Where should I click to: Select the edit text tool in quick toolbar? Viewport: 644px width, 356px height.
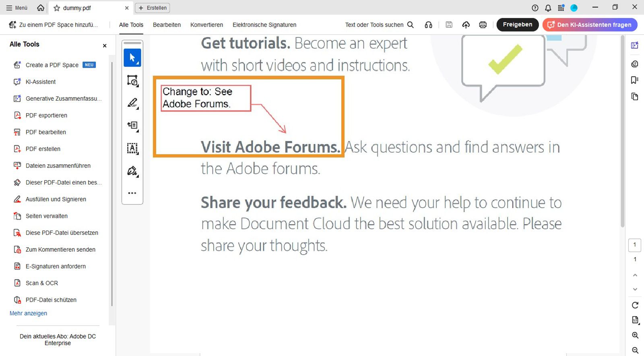132,126
